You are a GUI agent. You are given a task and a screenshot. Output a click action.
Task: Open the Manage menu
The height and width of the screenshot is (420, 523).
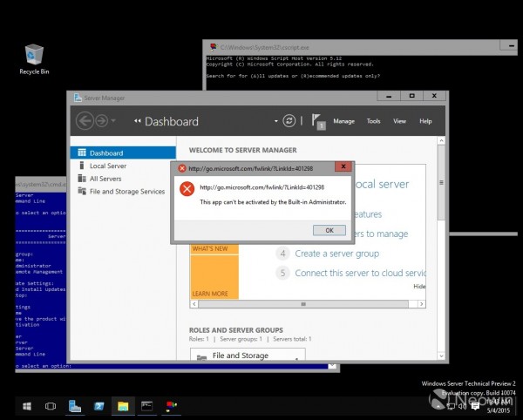pyautogui.click(x=344, y=121)
